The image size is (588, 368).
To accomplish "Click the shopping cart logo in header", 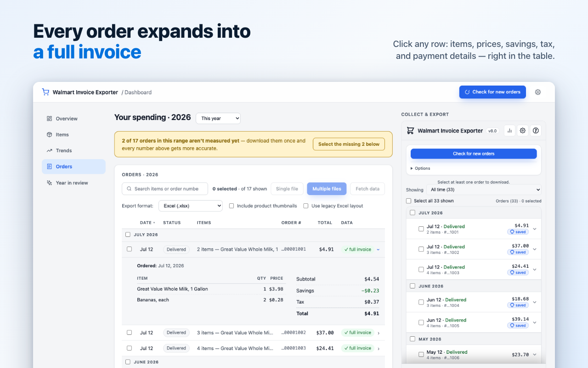I will pos(45,92).
